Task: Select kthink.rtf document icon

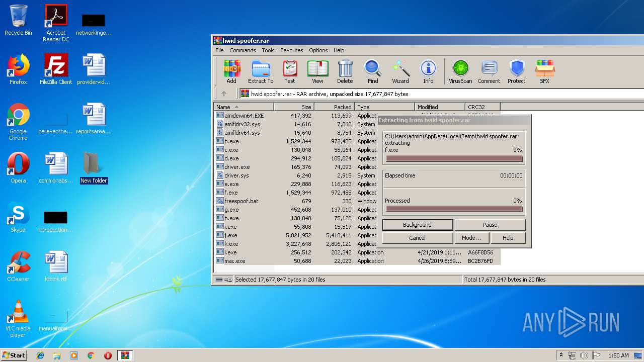Action: [x=56, y=266]
